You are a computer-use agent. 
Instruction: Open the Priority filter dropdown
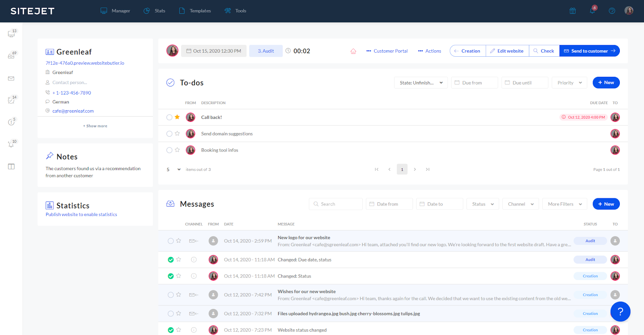click(x=570, y=82)
